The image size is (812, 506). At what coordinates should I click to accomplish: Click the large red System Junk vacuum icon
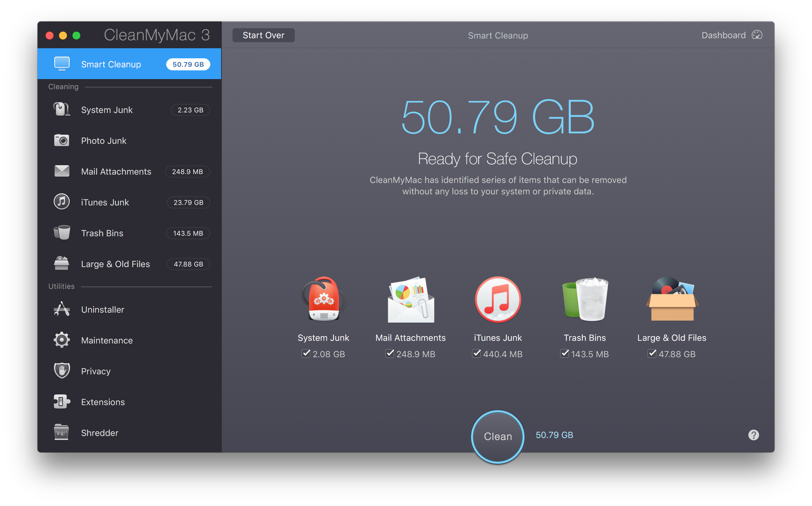(x=323, y=299)
